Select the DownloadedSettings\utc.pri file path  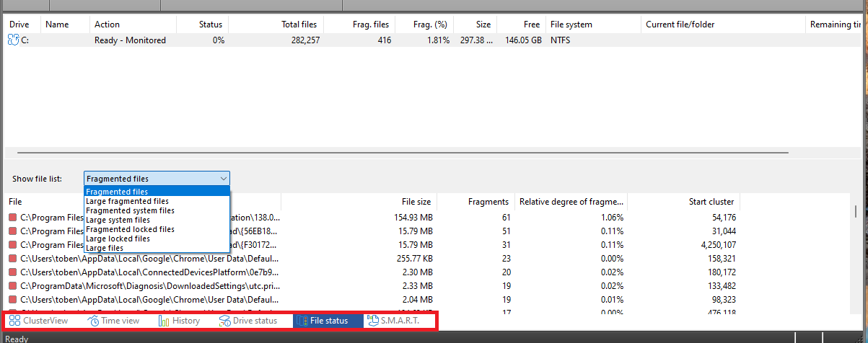tap(149, 286)
